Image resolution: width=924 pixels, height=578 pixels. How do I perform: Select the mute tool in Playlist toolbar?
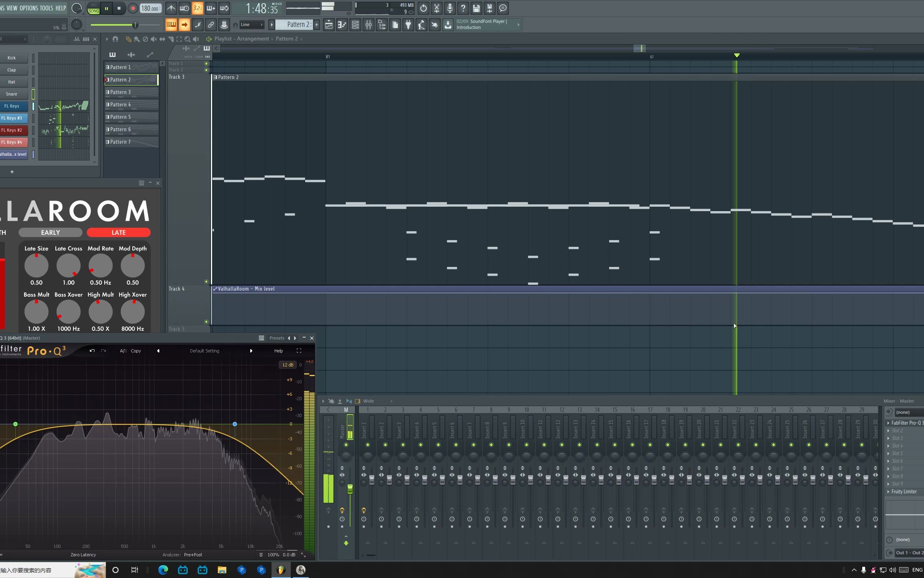coord(154,39)
